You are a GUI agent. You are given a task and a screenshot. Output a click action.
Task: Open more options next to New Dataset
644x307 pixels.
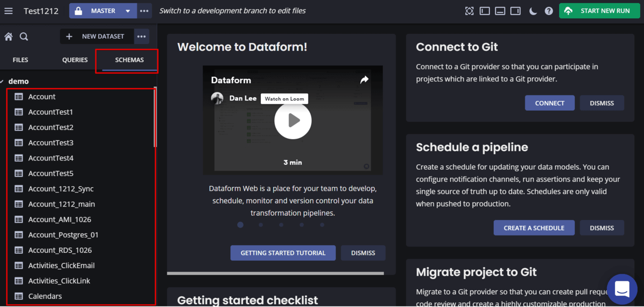point(141,36)
